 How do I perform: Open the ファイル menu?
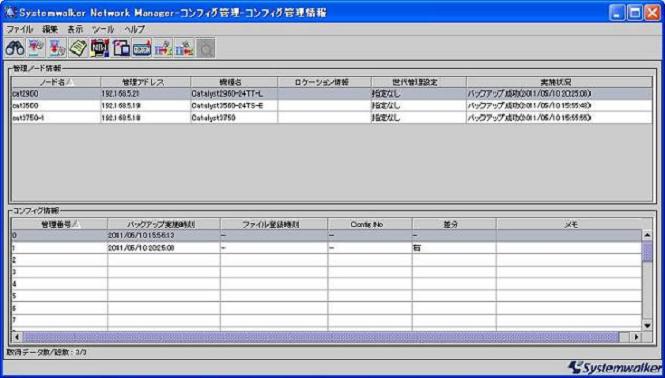click(x=19, y=29)
